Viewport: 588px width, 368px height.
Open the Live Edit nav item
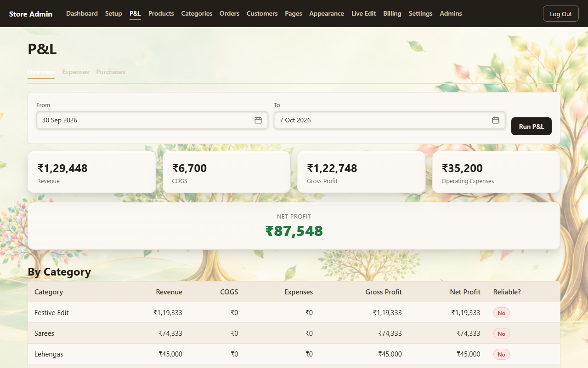(364, 13)
